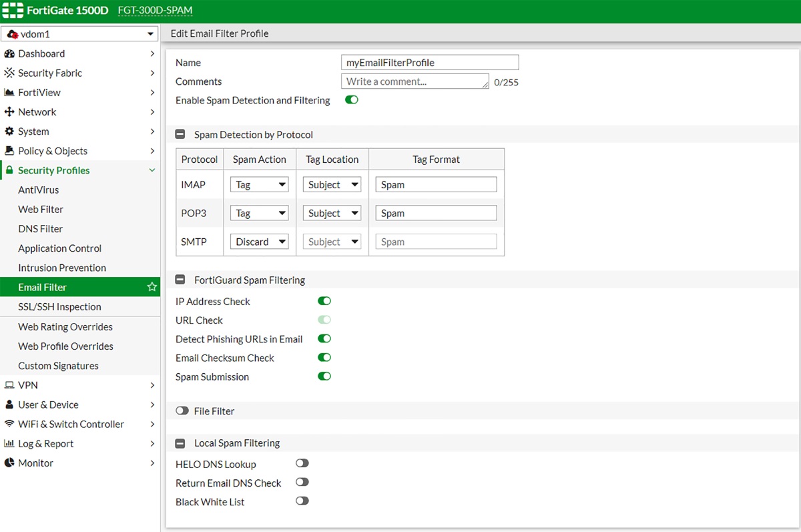Click POP3 Tag Format Spam field
The width and height of the screenshot is (801, 532).
click(437, 214)
